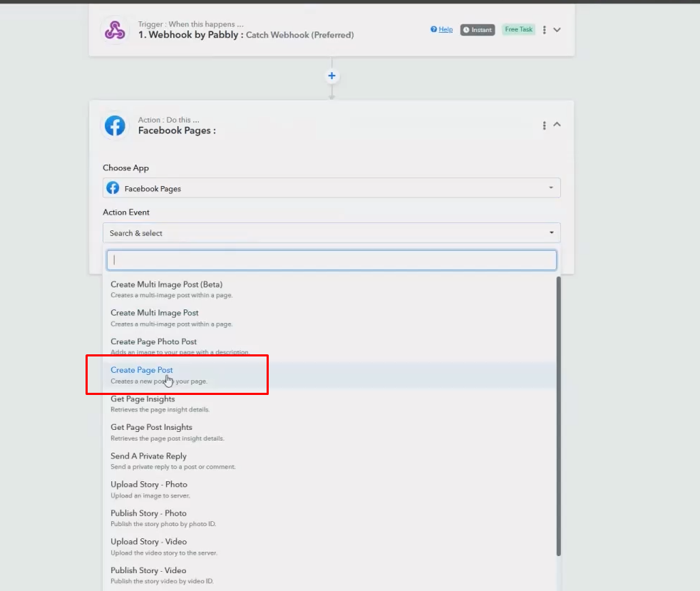700x591 pixels.
Task: Select Get Page Insights option
Action: tap(329, 404)
